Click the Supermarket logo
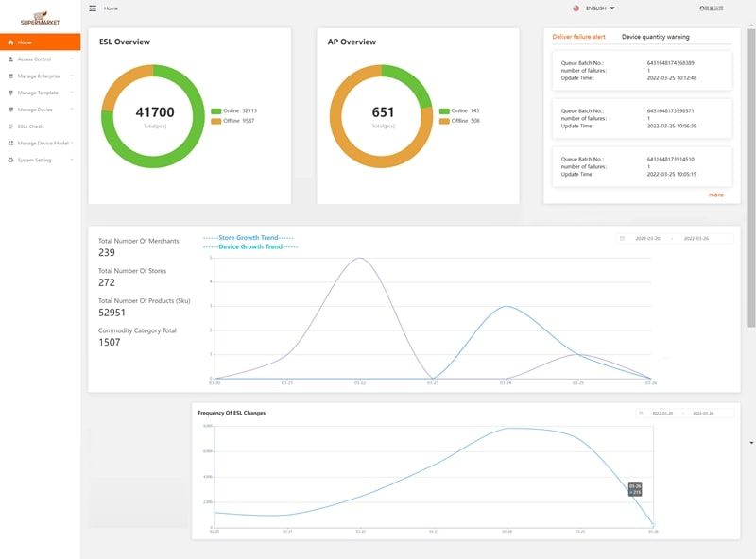Viewport: 756px width, 559px height. pyautogui.click(x=40, y=17)
